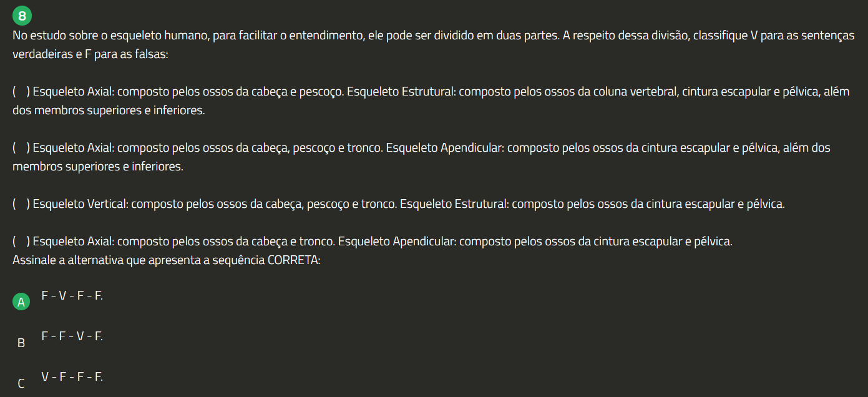Click blank parentheses of first Esqueleto Axial statement
The image size is (868, 397).
[21, 92]
